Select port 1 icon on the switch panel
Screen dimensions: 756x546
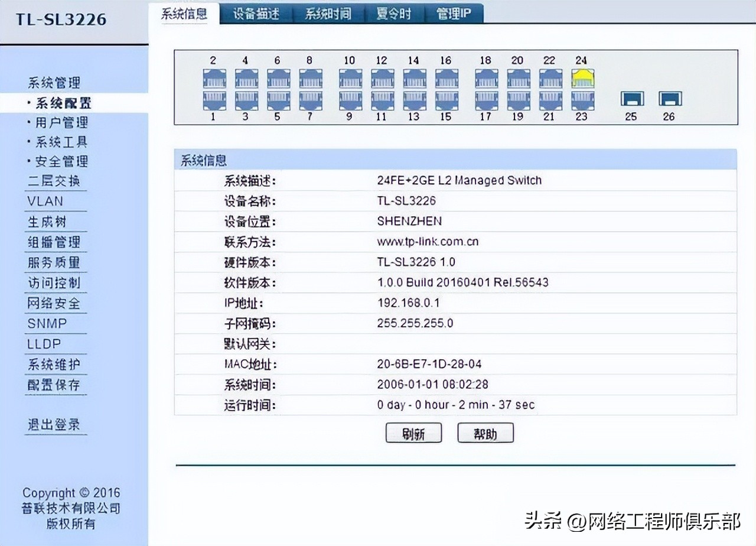(x=214, y=99)
